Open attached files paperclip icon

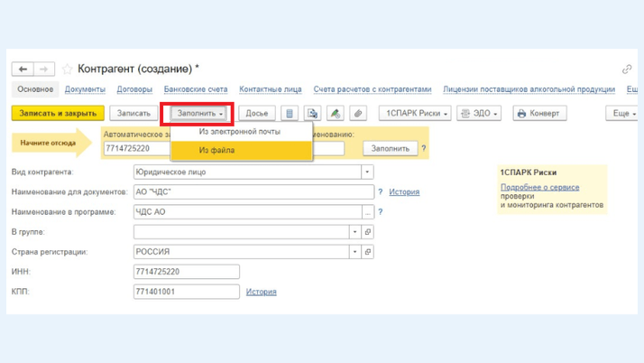(358, 114)
